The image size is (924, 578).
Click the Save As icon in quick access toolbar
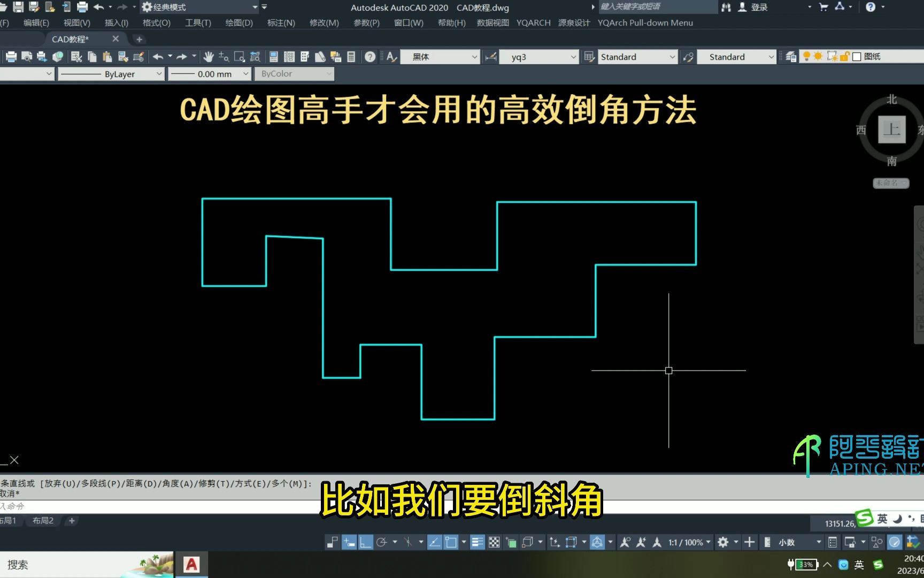pos(34,7)
